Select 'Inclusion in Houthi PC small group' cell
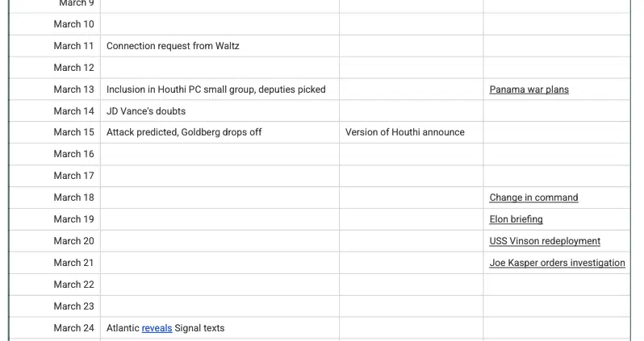 [x=220, y=89]
